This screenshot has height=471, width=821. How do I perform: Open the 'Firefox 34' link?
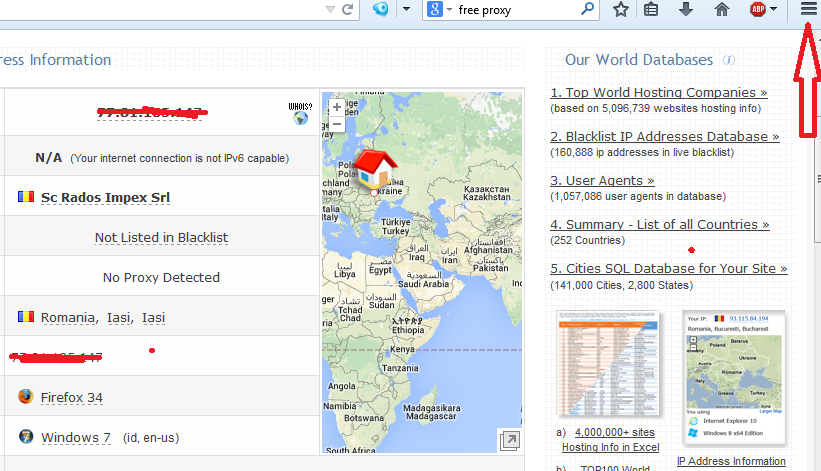72,398
